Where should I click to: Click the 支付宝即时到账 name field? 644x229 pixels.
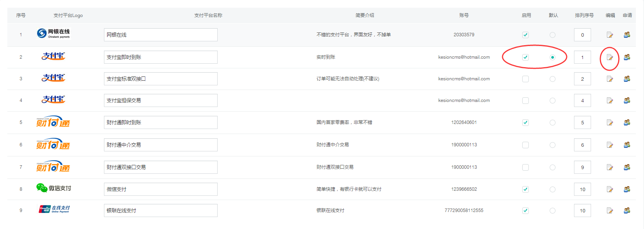pyautogui.click(x=160, y=57)
